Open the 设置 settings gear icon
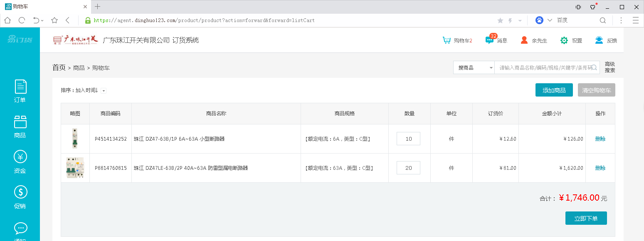 coord(564,40)
